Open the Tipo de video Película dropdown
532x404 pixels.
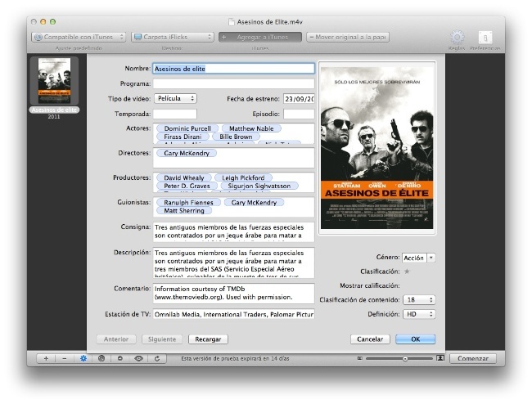[175, 99]
